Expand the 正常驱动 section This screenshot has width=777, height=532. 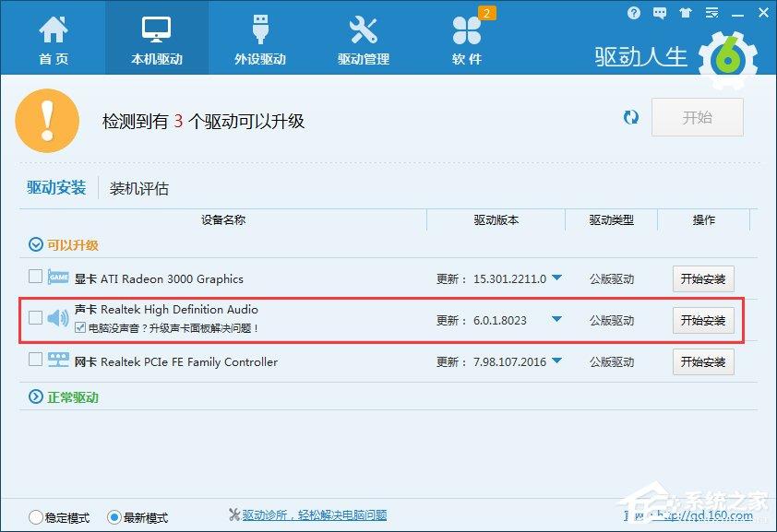(36, 396)
